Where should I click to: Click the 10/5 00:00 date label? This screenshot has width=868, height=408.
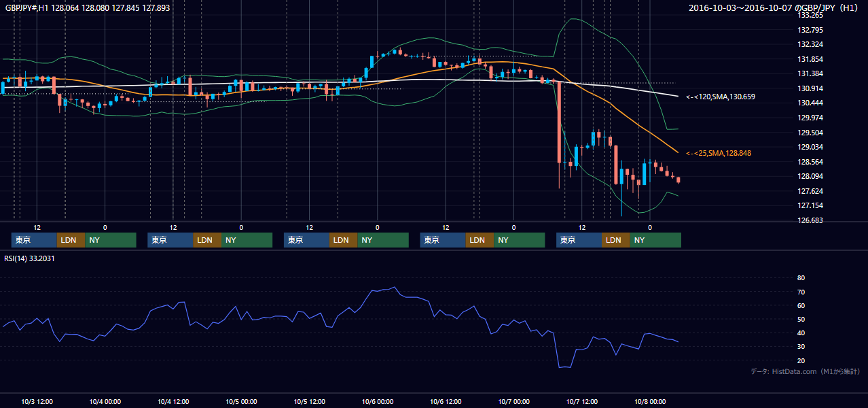tap(241, 402)
